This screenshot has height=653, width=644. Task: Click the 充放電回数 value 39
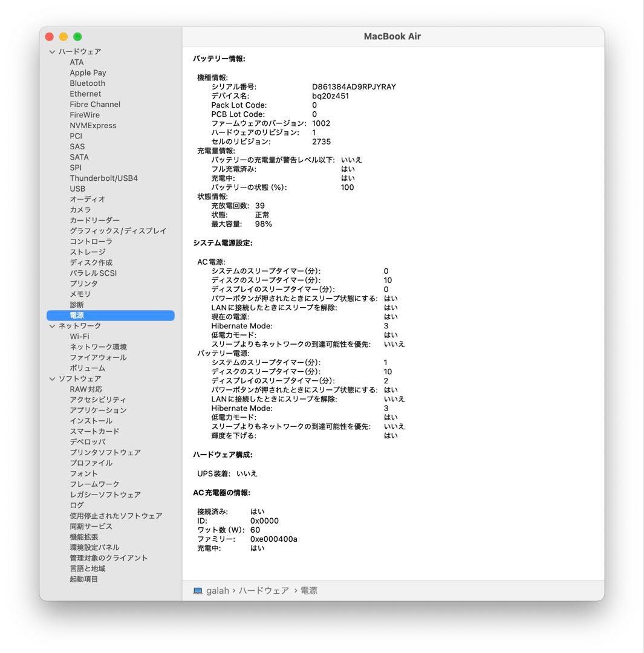point(260,206)
